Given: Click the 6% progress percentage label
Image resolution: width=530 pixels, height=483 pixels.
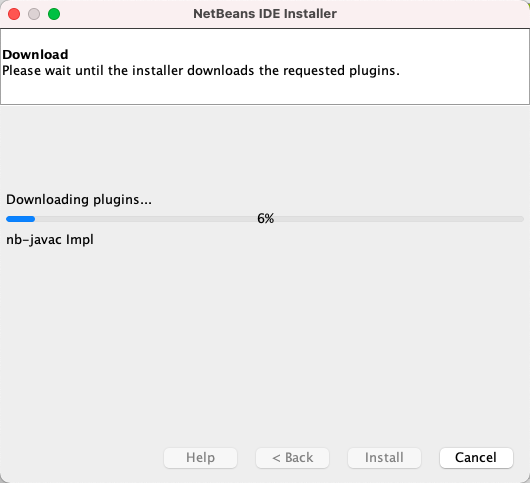Looking at the screenshot, I should pos(265,219).
